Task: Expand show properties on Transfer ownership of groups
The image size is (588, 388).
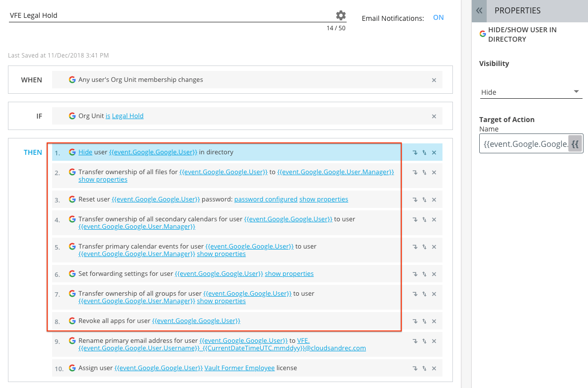Action: [221, 301]
